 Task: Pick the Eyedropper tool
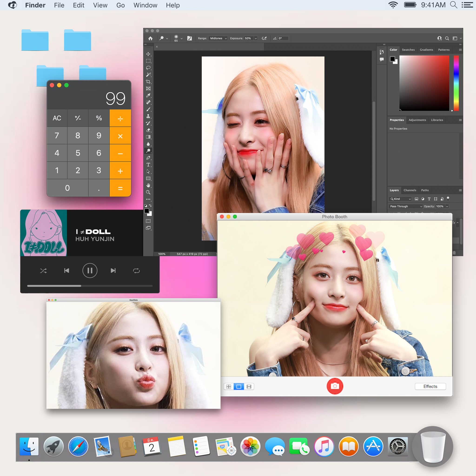point(148,95)
